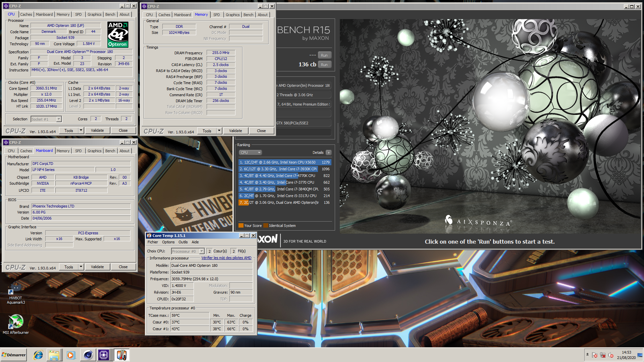Open Core Temp Fichier menu

(x=153, y=242)
